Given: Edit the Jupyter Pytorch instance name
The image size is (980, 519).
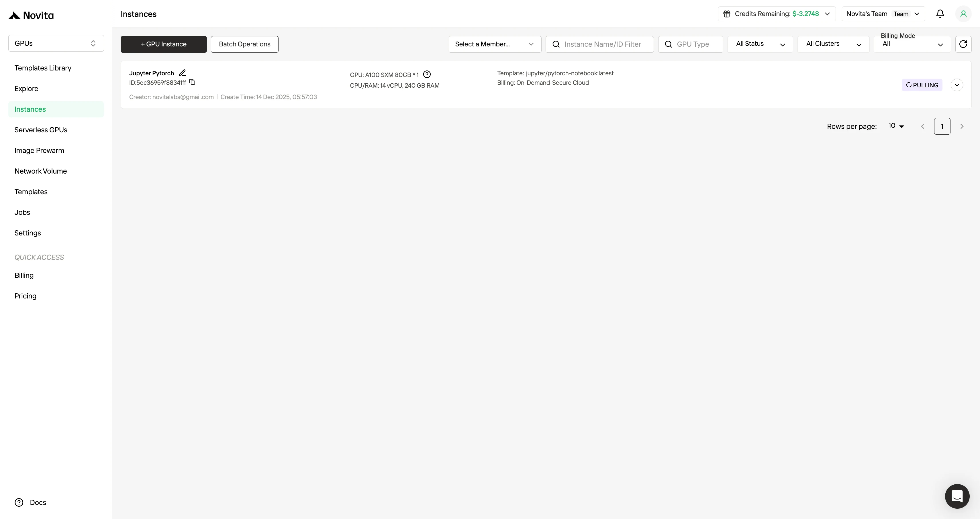Looking at the screenshot, I should click(182, 73).
